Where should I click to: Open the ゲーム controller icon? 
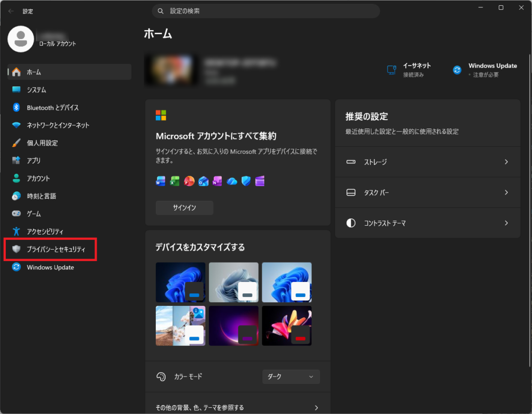coord(16,213)
